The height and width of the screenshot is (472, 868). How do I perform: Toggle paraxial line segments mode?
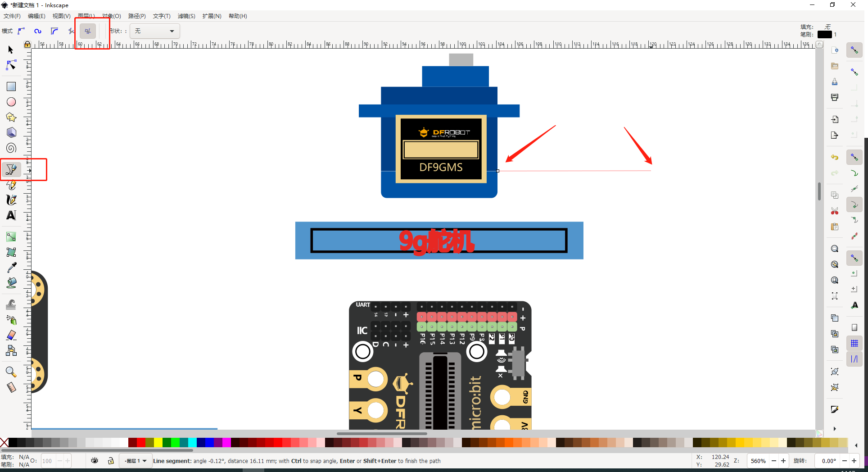pyautogui.click(x=88, y=31)
